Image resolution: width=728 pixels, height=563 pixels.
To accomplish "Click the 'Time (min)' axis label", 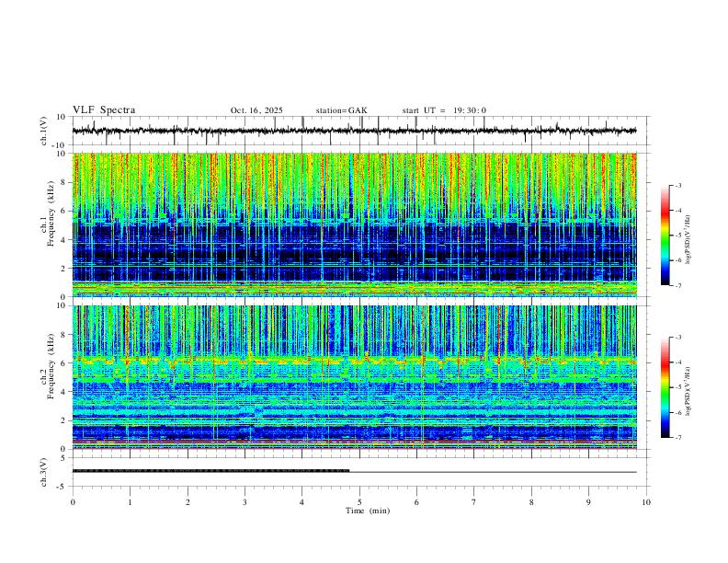I will coord(368,511).
